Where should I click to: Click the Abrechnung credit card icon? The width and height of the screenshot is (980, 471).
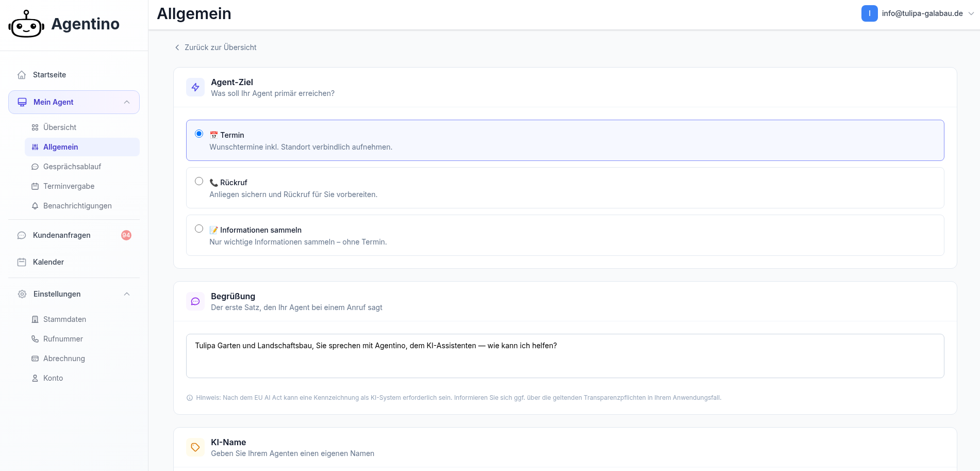(x=35, y=359)
